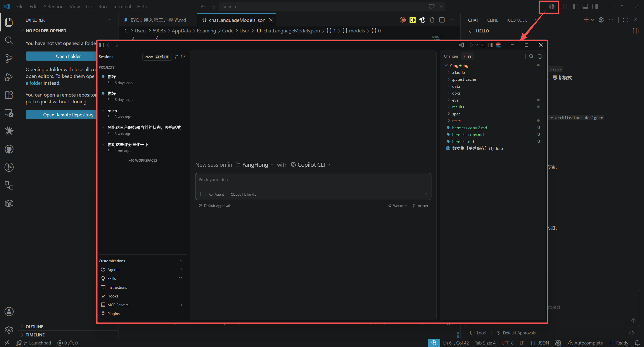The image size is (644, 347).
Task: Toggle Worktree option below the prompt box
Action: coord(397,206)
